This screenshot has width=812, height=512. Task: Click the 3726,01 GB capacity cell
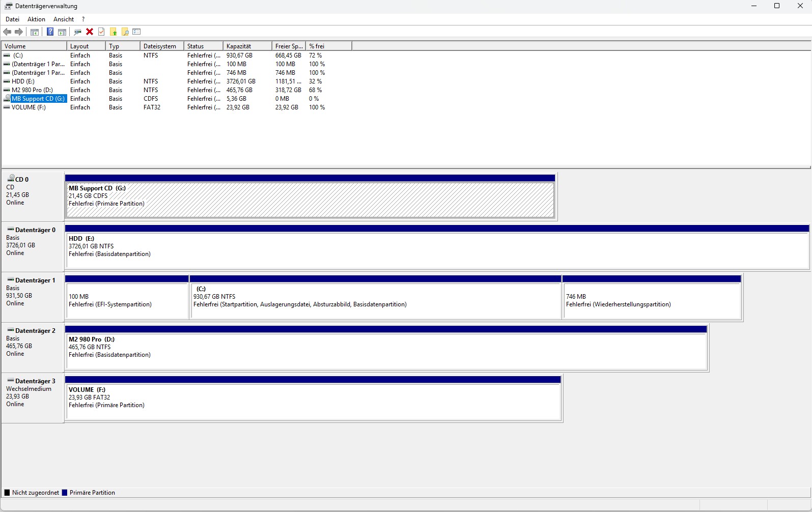click(241, 81)
